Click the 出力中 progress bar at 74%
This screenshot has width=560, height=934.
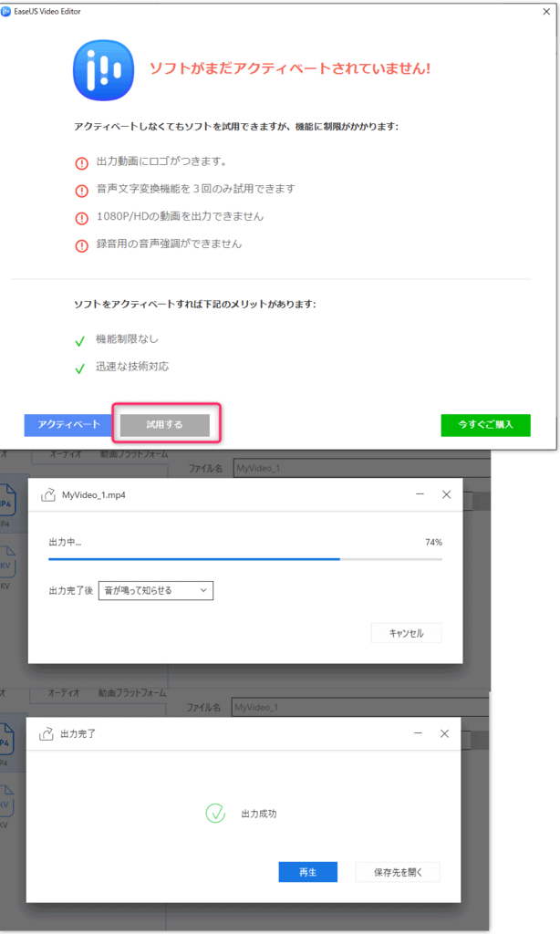[x=244, y=558]
